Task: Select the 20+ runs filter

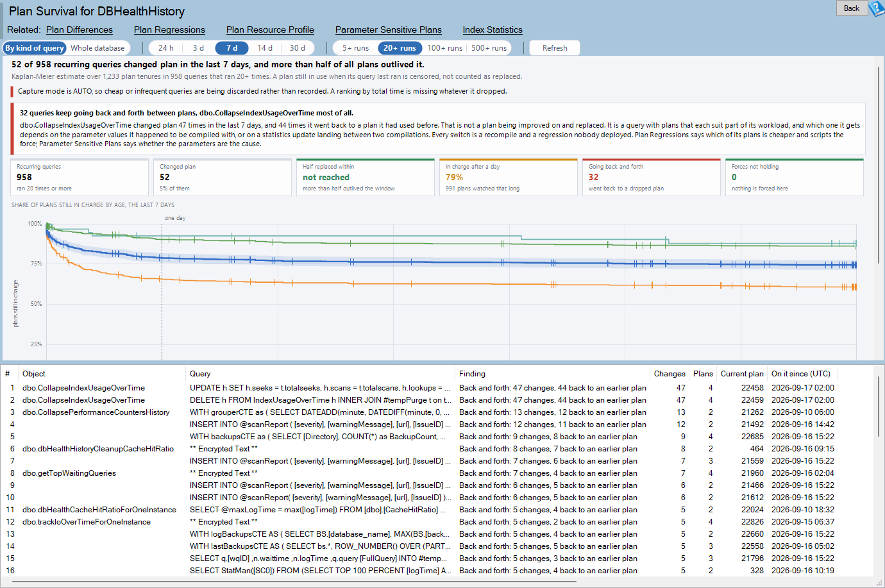Action: (400, 48)
